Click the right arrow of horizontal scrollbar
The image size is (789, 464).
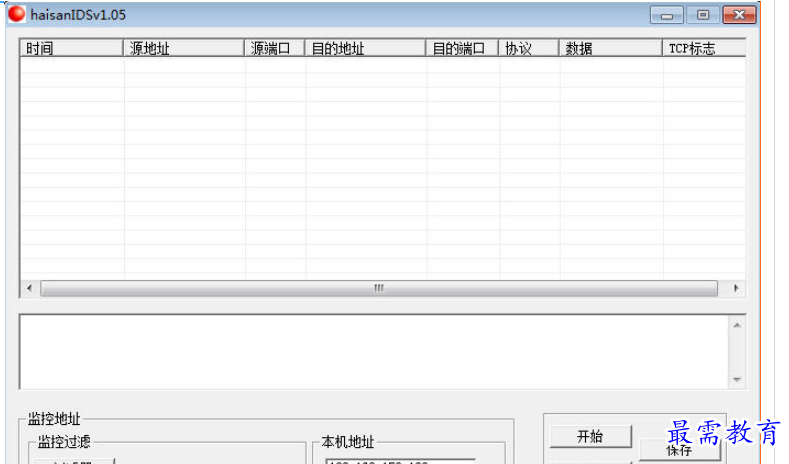coord(736,288)
